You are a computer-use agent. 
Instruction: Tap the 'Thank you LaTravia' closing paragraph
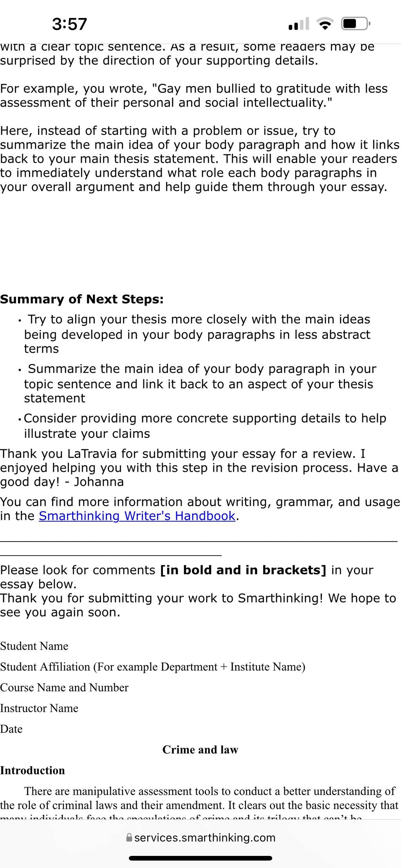point(199,468)
